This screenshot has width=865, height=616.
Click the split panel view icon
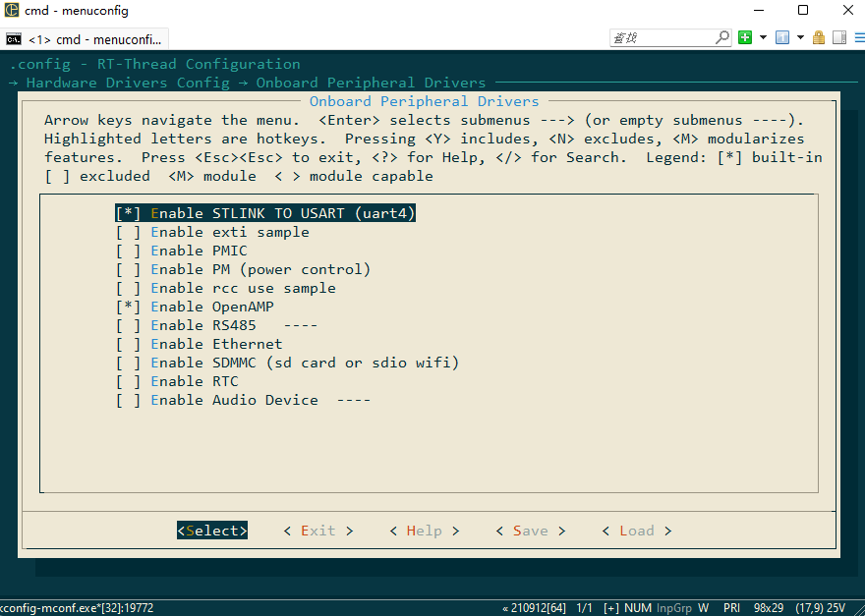tap(838, 38)
